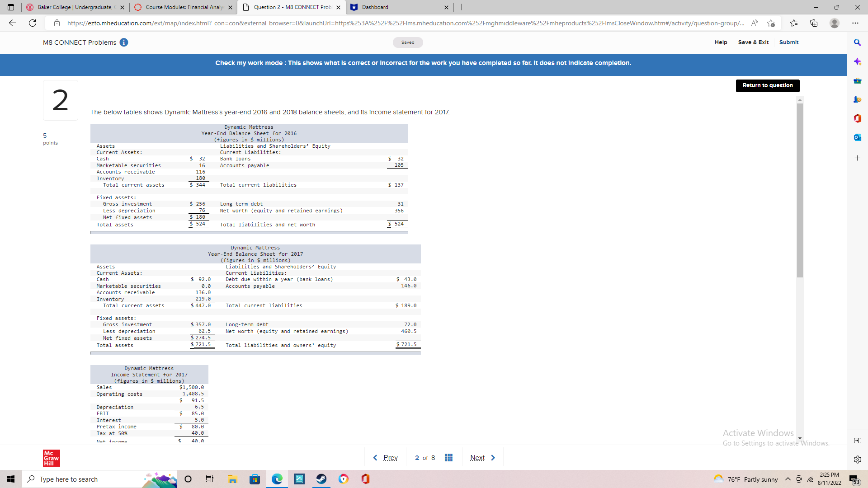
Task: Open sidebar search in Edge
Action: [858, 42]
